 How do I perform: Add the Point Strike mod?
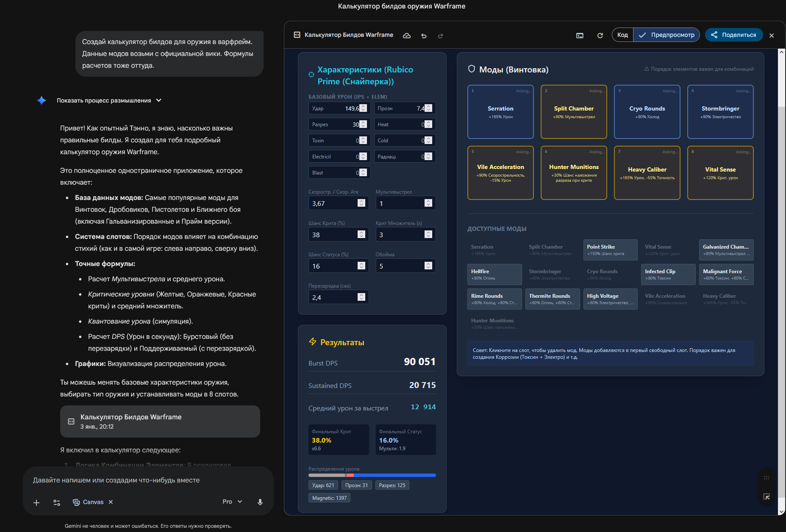pyautogui.click(x=610, y=250)
